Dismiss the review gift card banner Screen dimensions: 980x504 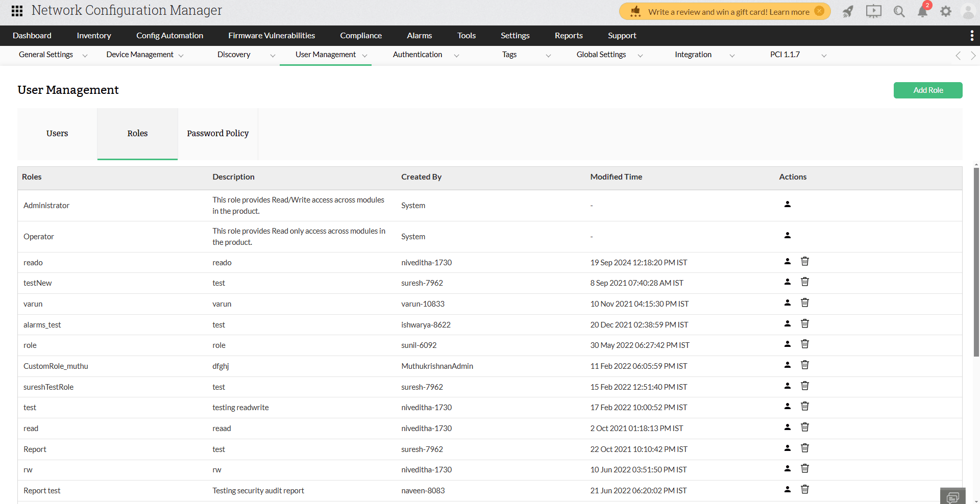click(820, 11)
